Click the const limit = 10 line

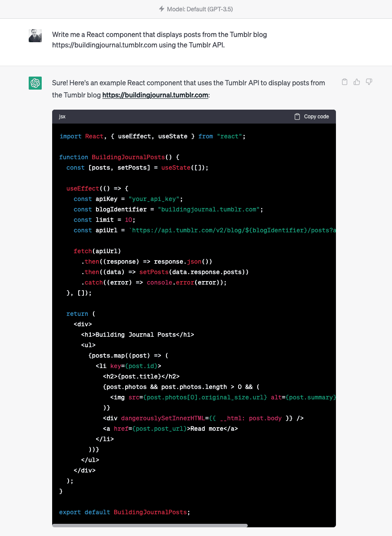pyautogui.click(x=104, y=220)
